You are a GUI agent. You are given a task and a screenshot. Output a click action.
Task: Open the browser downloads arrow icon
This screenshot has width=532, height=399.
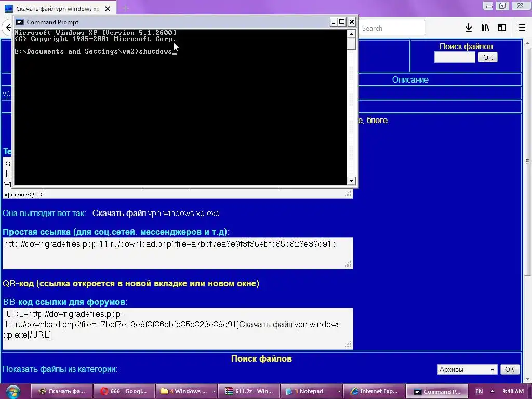[x=469, y=28]
